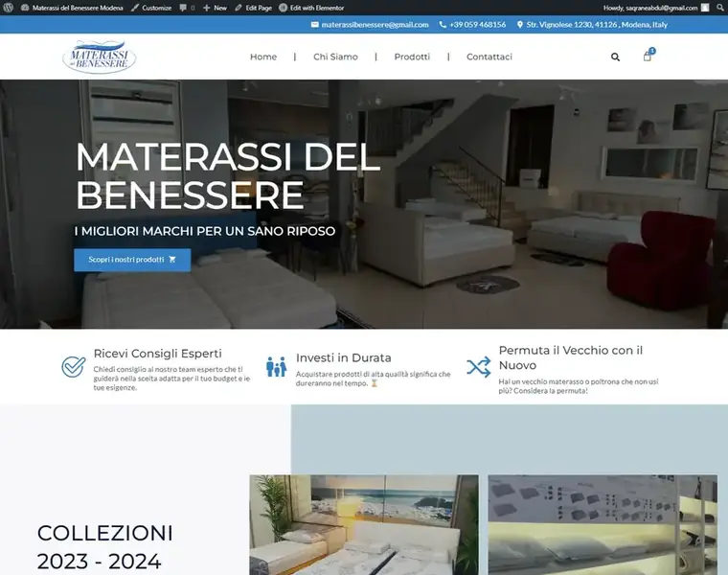The image size is (728, 575).
Task: Click the pencil icon beside Edit Page
Action: tap(239, 8)
